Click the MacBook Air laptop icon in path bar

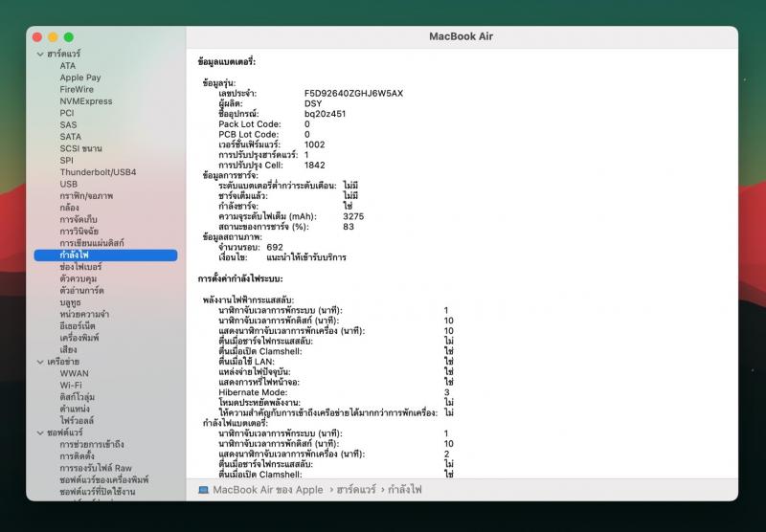(203, 489)
